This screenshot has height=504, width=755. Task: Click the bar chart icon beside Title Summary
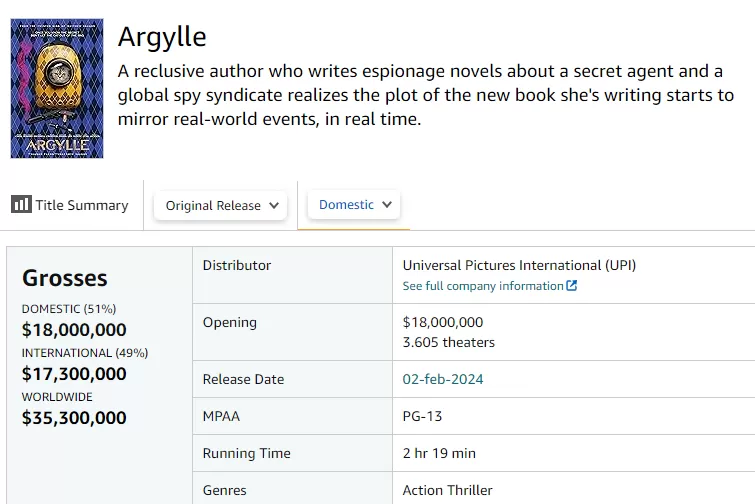click(21, 204)
